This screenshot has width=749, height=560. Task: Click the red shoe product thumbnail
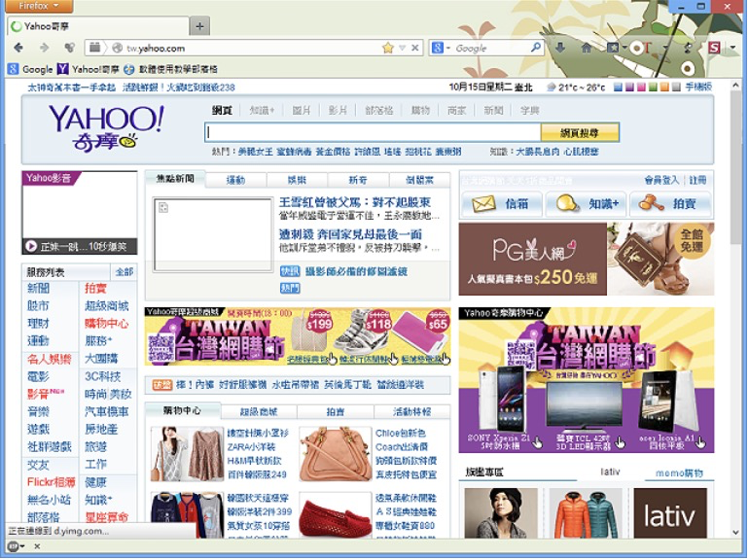pos(335,516)
